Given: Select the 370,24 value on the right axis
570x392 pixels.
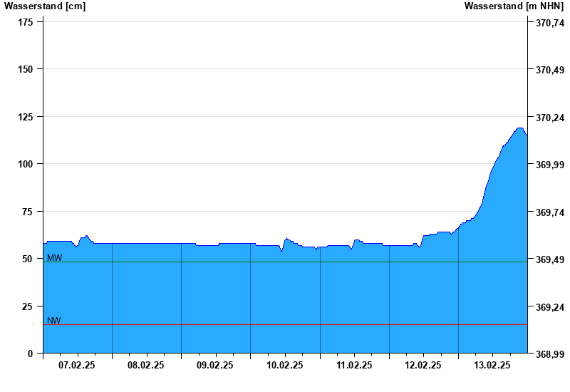Looking at the screenshot, I should [549, 118].
